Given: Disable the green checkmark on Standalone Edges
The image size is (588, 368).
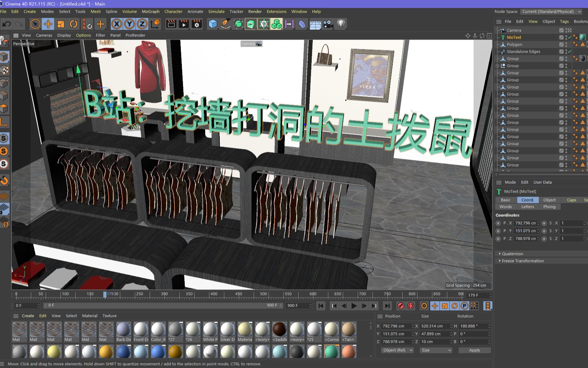Looking at the screenshot, I should [569, 51].
